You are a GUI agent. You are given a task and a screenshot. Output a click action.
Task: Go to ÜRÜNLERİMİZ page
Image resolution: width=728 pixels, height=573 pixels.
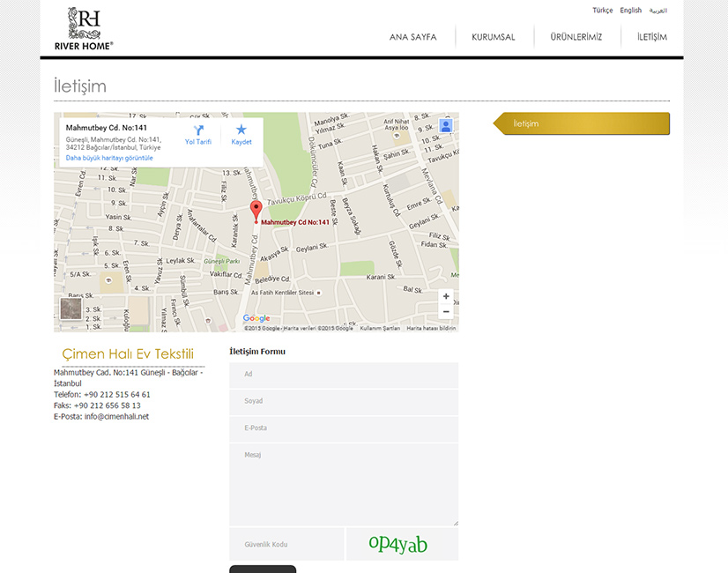point(576,37)
